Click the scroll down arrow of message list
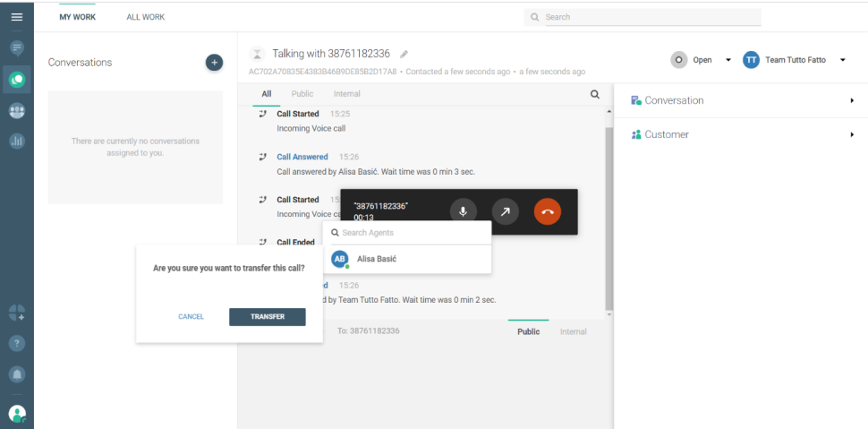The height and width of the screenshot is (429, 868). [609, 315]
